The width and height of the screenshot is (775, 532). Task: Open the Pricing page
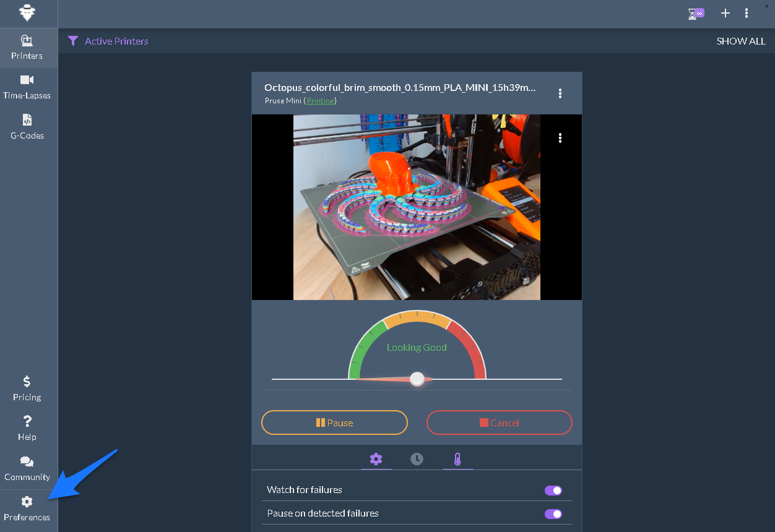click(x=27, y=388)
